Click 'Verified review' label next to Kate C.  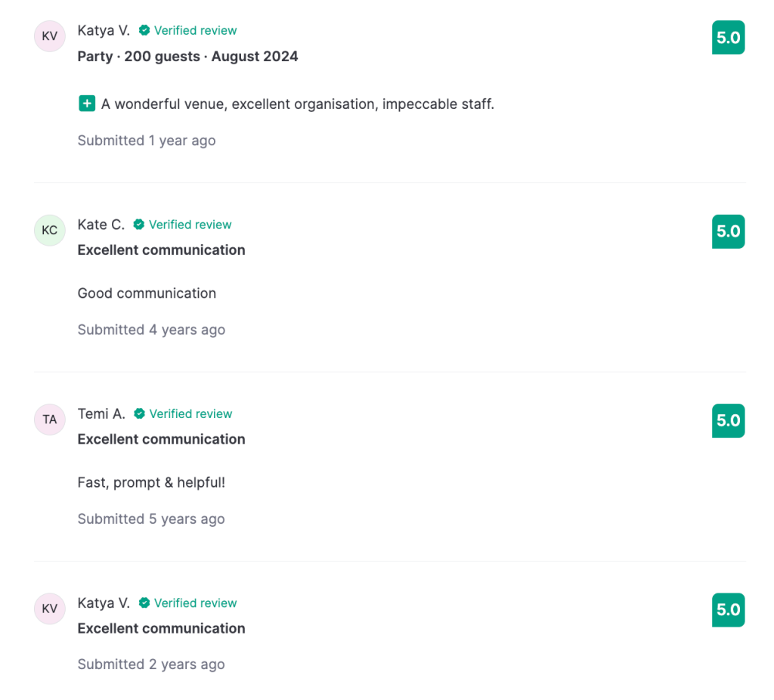pyautogui.click(x=190, y=225)
